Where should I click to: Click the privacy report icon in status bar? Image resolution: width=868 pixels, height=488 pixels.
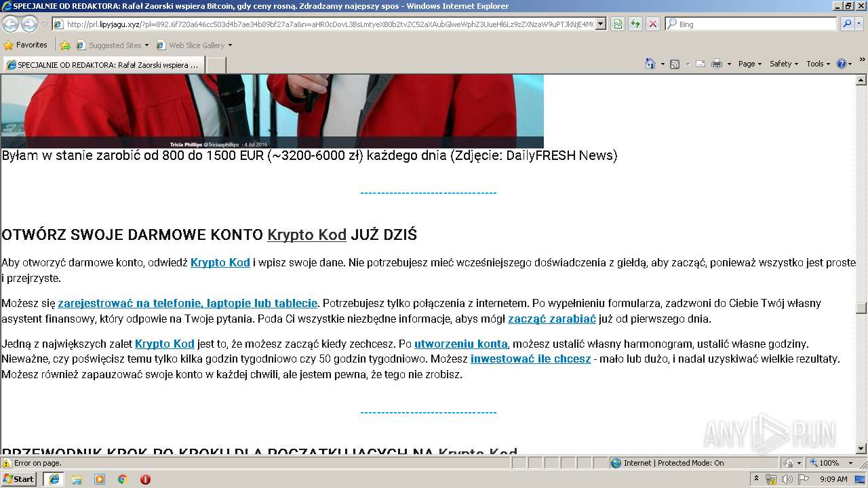pyautogui.click(x=789, y=463)
